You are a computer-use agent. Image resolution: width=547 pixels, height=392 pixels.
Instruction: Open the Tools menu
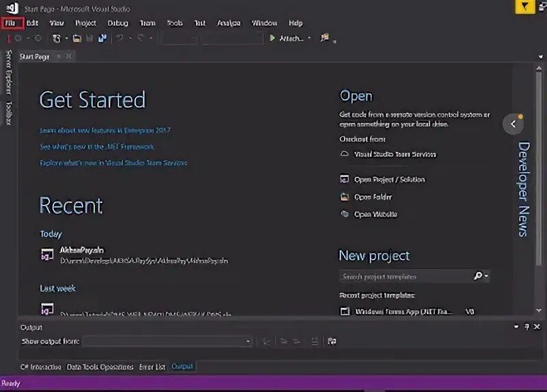pyautogui.click(x=175, y=23)
